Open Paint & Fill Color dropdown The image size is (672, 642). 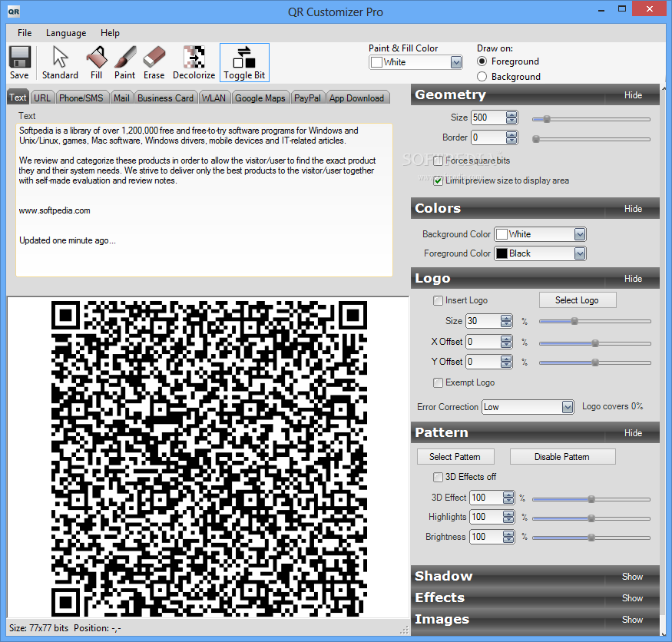point(456,62)
